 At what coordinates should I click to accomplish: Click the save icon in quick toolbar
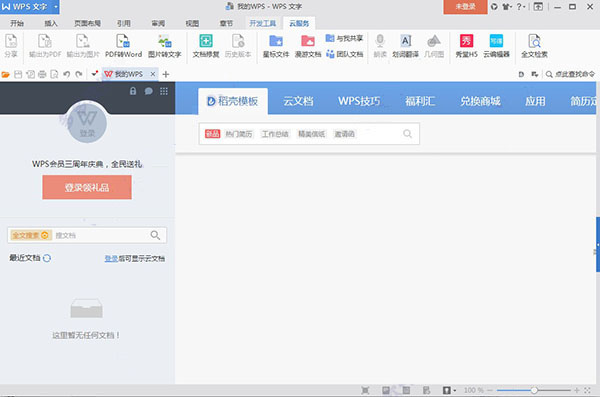[18, 74]
